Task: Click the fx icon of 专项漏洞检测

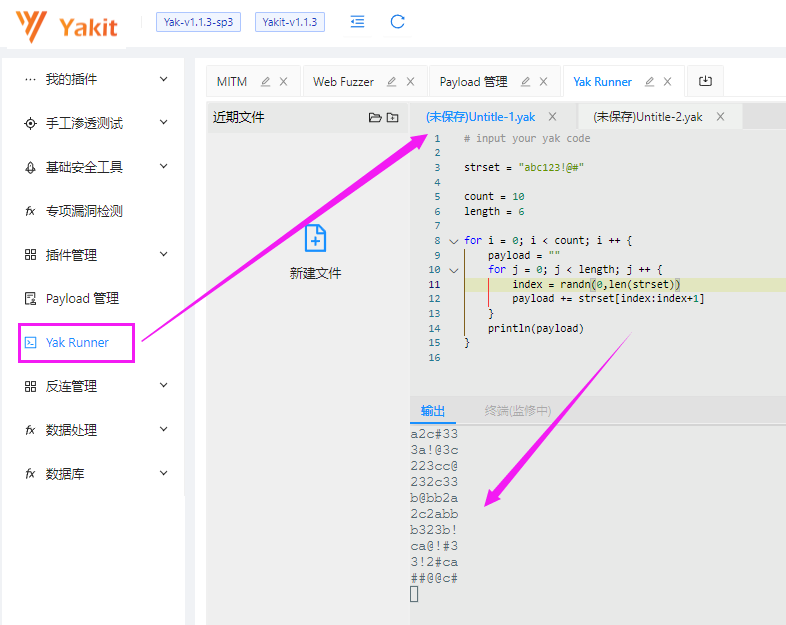Action: pyautogui.click(x=30, y=211)
